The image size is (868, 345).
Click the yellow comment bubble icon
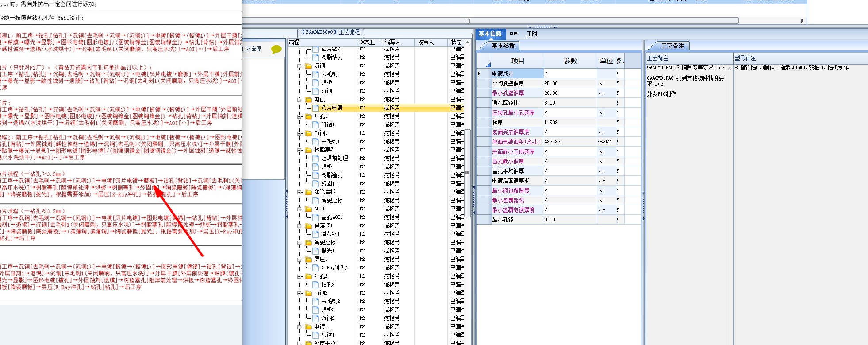tap(276, 49)
